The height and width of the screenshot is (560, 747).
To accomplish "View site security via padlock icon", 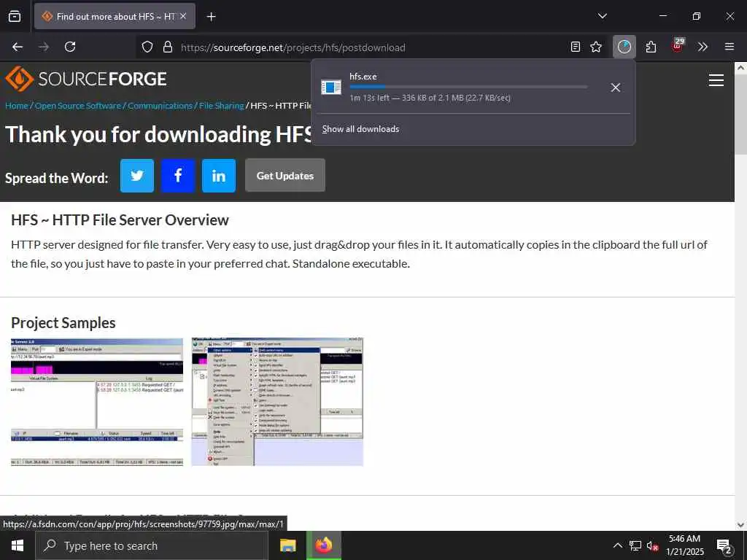I will point(167,47).
